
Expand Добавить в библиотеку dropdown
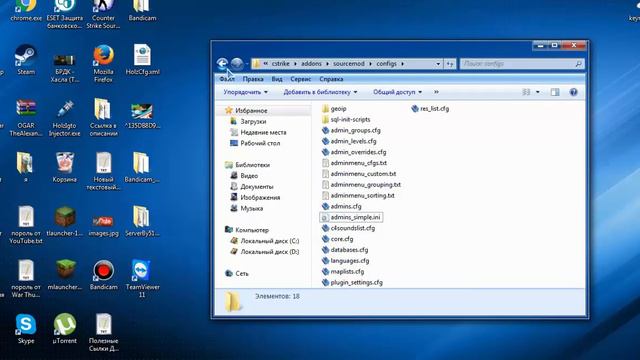pos(320,92)
